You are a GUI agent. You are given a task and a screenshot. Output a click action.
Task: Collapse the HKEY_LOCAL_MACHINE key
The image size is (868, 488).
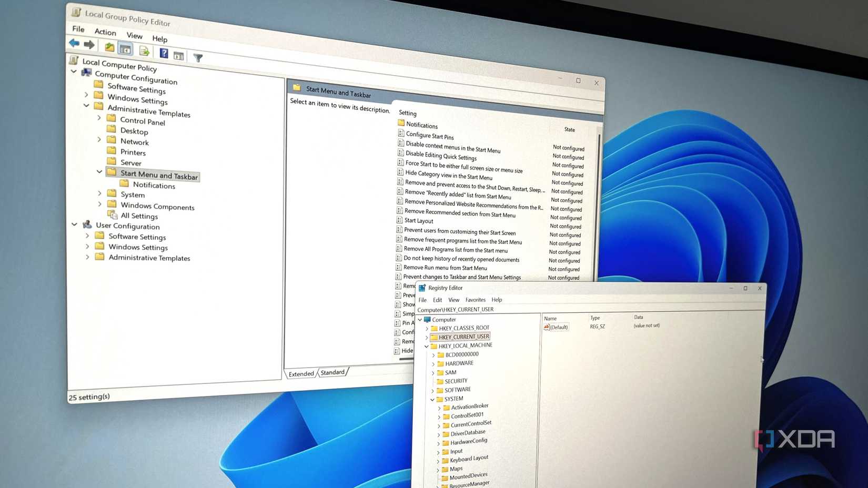pyautogui.click(x=427, y=346)
